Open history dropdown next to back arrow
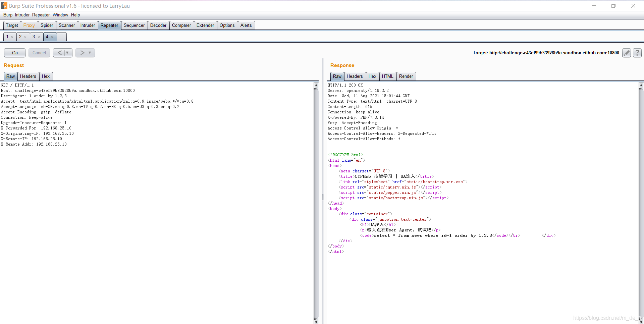The height and width of the screenshot is (324, 644). point(67,53)
